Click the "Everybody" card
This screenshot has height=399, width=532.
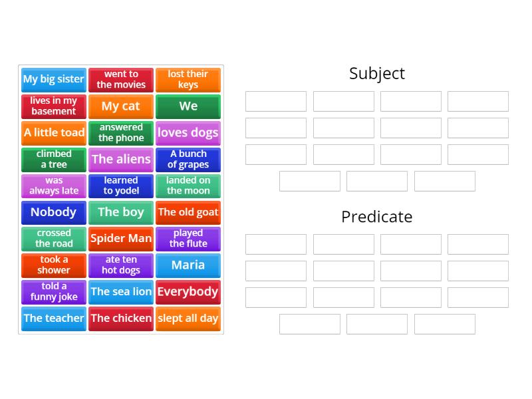[188, 292]
